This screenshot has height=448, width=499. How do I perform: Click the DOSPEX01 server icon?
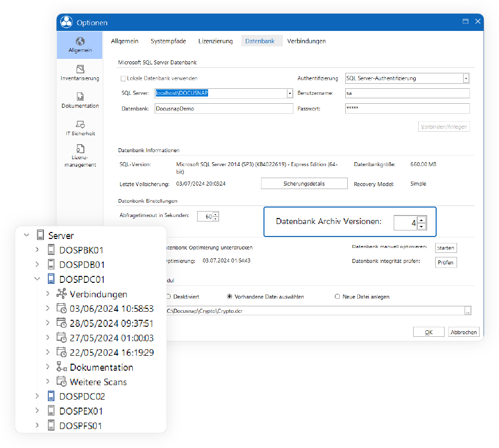click(x=51, y=411)
